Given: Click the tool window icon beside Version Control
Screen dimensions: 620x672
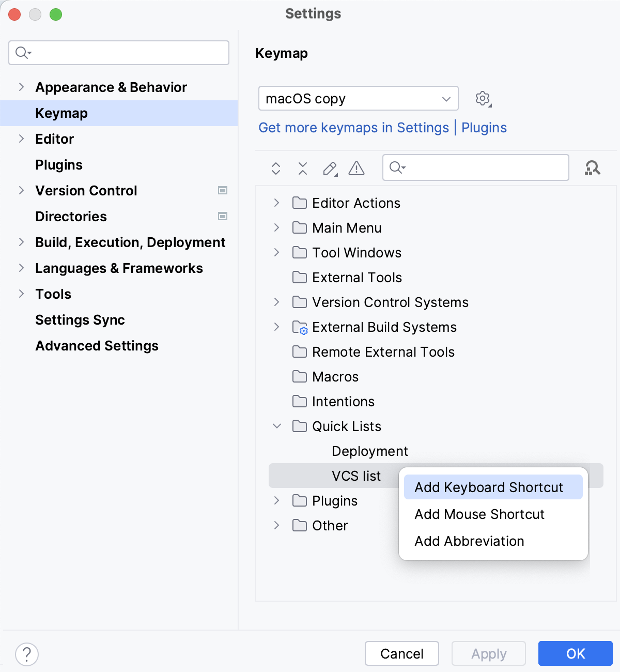Looking at the screenshot, I should pyautogui.click(x=223, y=190).
